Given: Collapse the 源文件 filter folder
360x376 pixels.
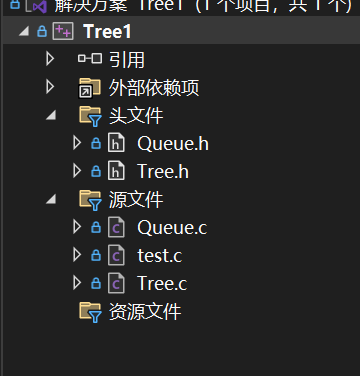Looking at the screenshot, I should pyautogui.click(x=51, y=199).
